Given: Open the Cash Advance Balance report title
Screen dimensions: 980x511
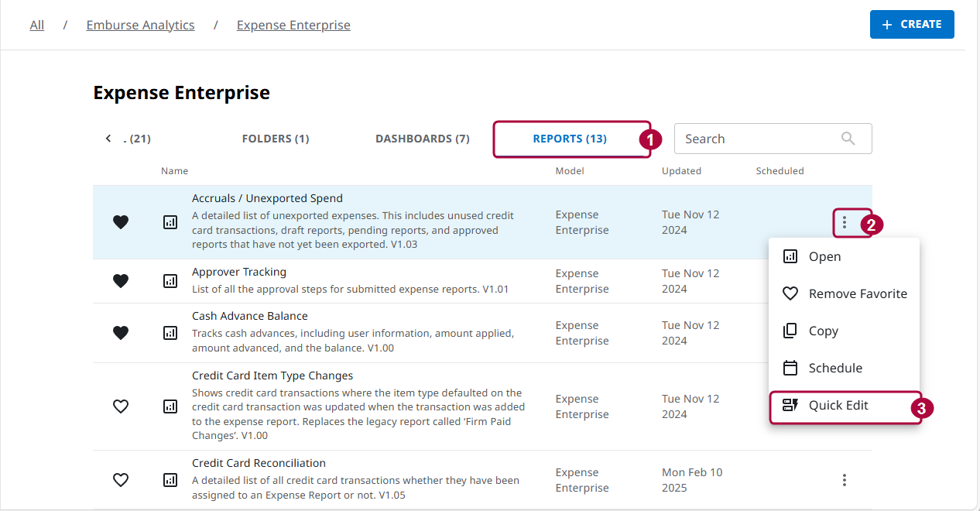Looking at the screenshot, I should point(250,316).
